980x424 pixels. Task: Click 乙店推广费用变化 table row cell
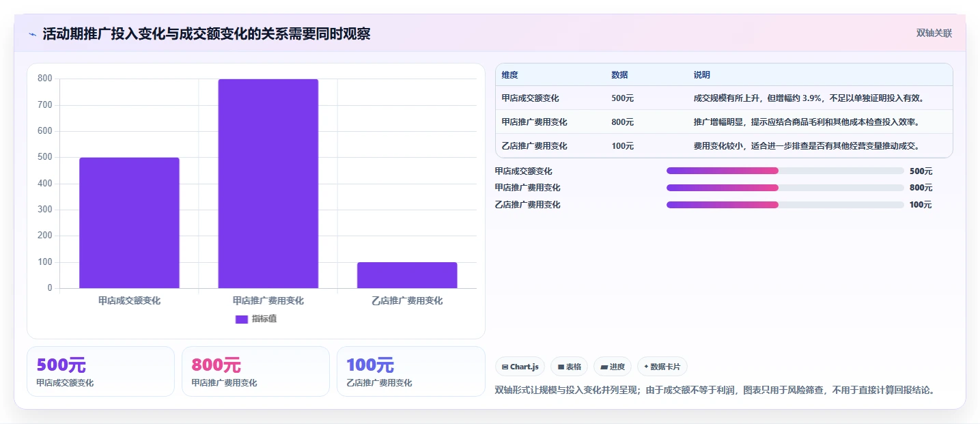click(534, 146)
